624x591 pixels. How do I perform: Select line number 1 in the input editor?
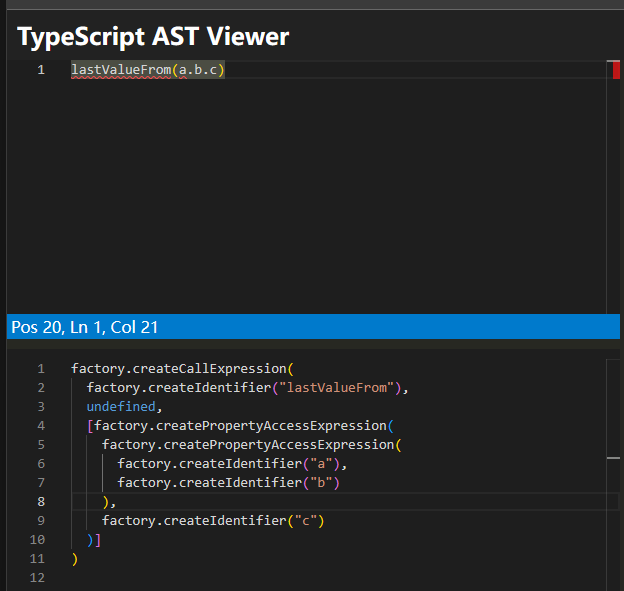pyautogui.click(x=41, y=70)
